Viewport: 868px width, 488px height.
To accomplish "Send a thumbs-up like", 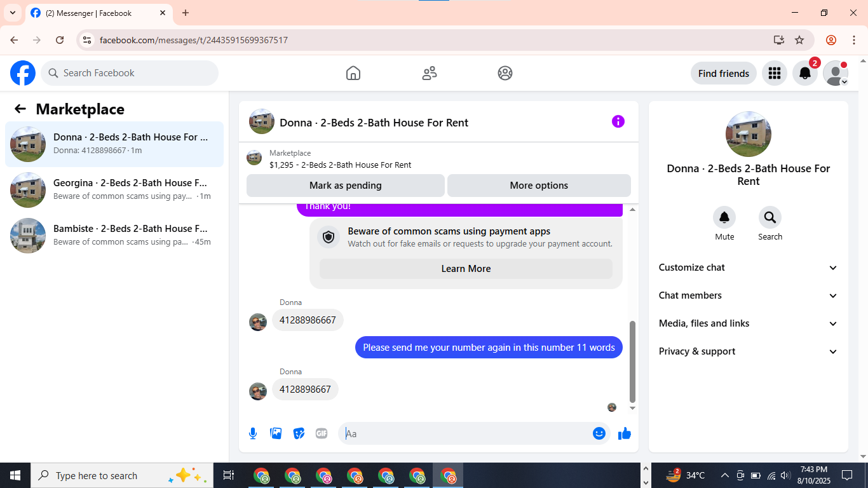I will pyautogui.click(x=625, y=433).
